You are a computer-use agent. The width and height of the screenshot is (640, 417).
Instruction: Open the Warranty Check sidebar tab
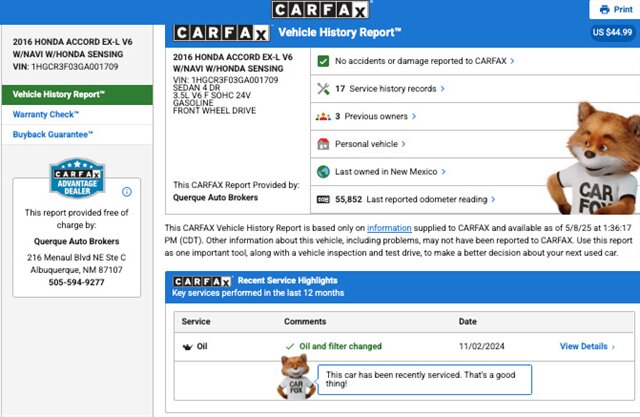(77, 115)
